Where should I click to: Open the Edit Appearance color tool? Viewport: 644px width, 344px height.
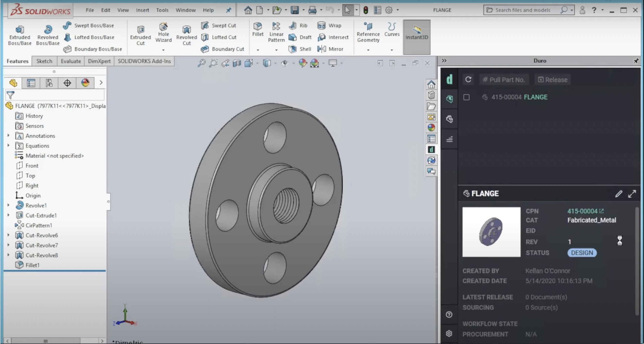(303, 63)
